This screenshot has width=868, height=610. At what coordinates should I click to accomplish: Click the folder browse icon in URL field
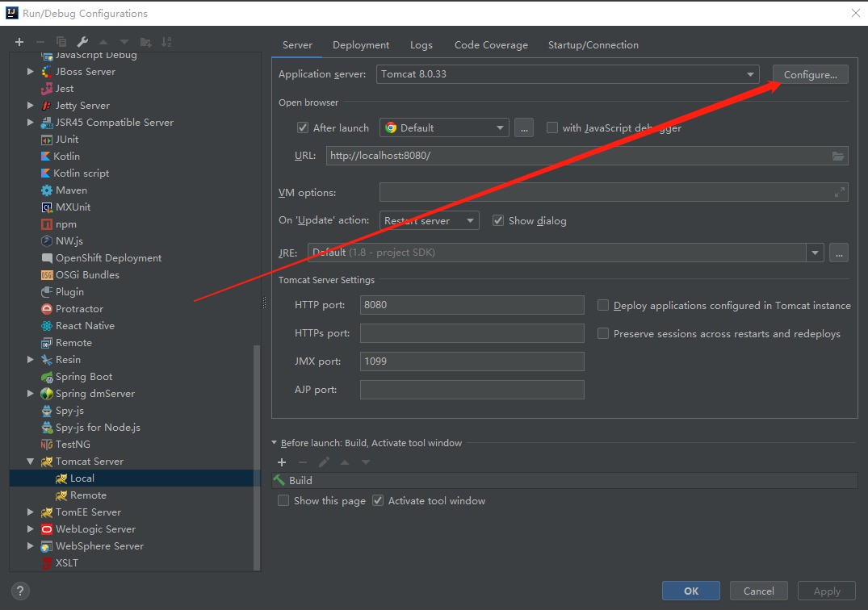(x=838, y=156)
